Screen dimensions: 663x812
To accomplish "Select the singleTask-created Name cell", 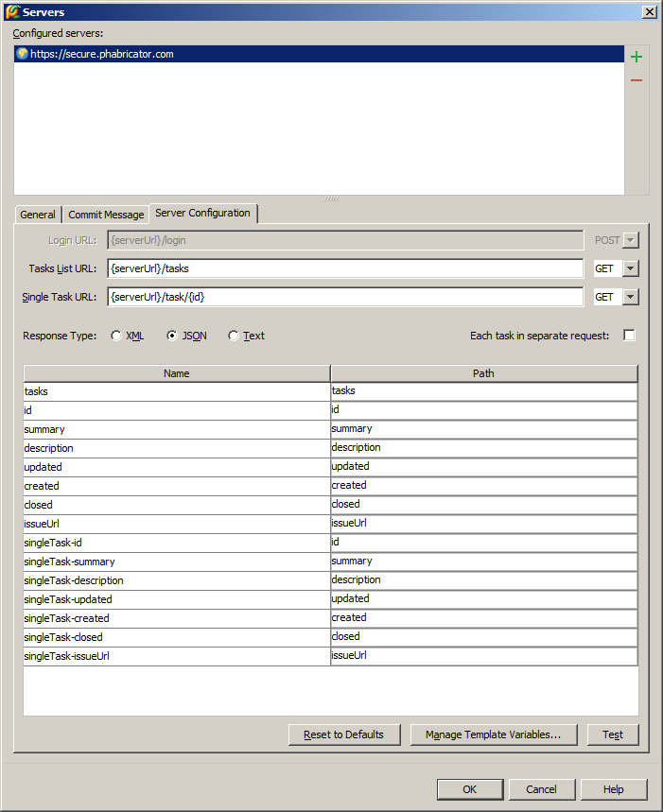I will point(177,618).
